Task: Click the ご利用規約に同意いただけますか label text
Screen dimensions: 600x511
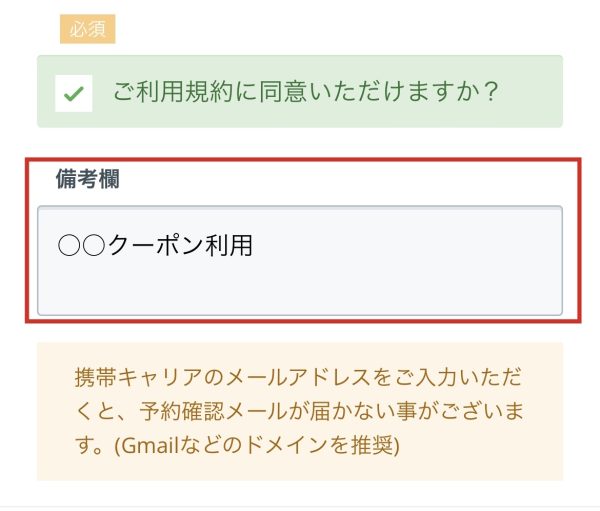Action: pos(305,92)
